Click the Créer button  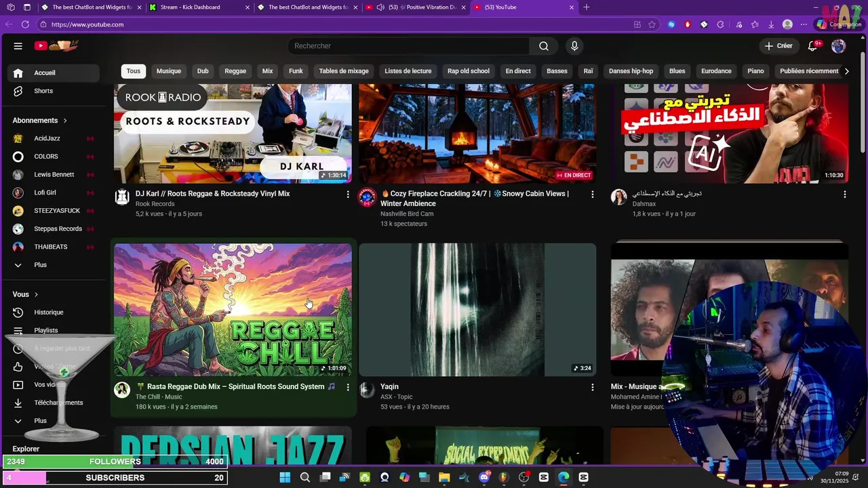[x=778, y=46]
